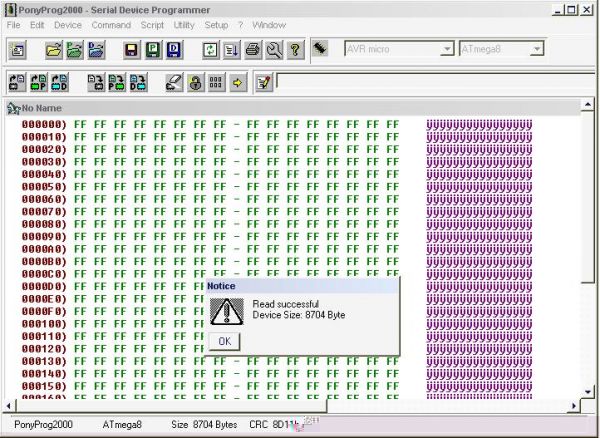Click the Open Device File icon

[54, 49]
